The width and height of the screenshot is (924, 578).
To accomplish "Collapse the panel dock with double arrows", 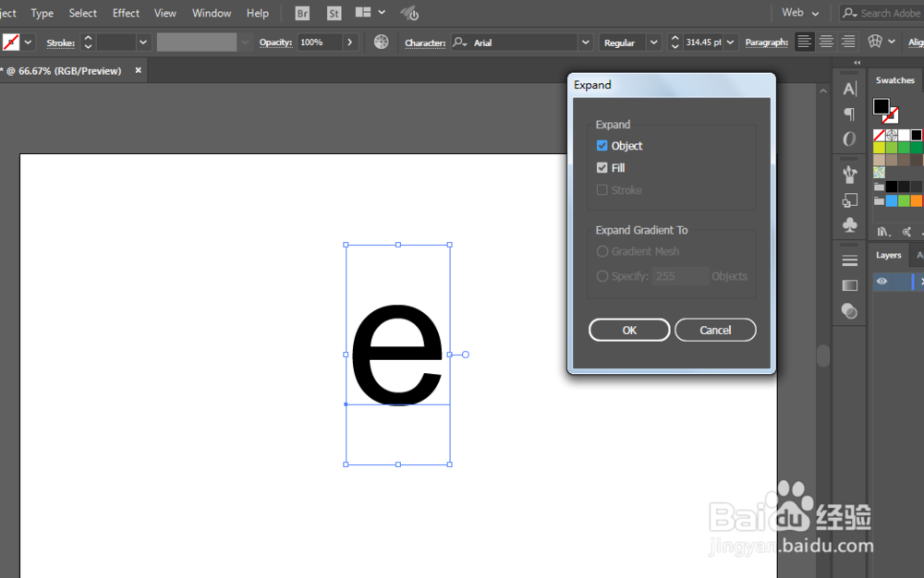I will [x=857, y=63].
